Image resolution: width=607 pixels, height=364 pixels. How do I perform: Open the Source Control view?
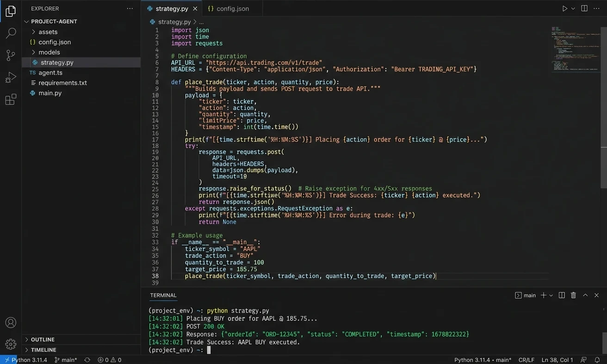coord(11,56)
